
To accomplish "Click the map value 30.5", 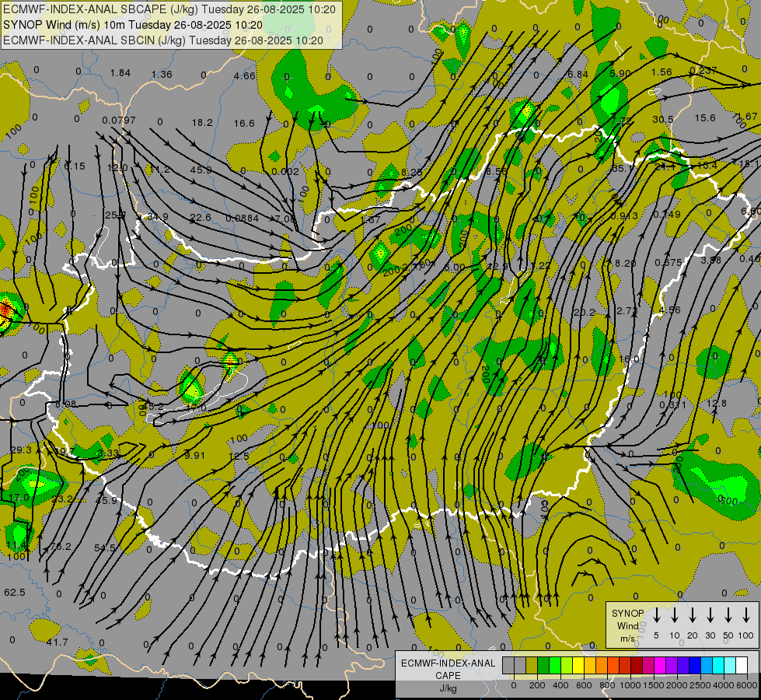I will click(663, 119).
